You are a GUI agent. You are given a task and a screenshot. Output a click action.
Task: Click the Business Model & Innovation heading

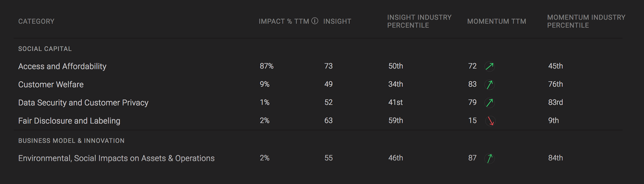[71, 141]
